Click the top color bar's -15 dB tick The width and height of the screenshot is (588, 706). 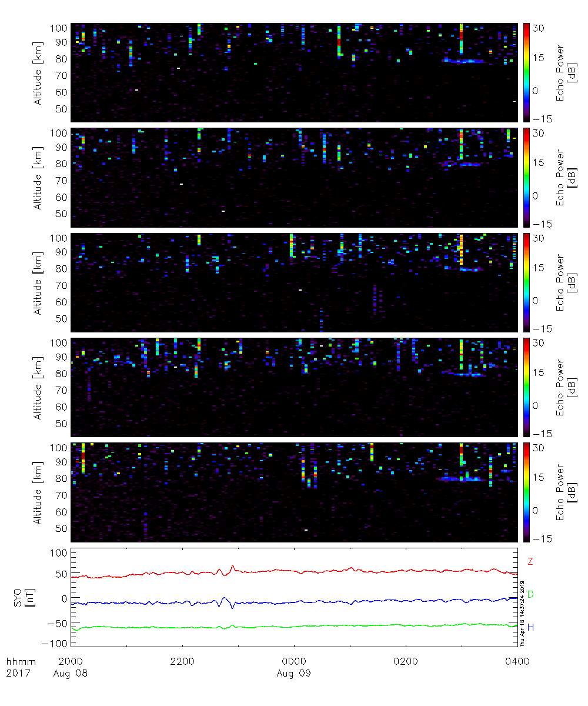coord(542,118)
